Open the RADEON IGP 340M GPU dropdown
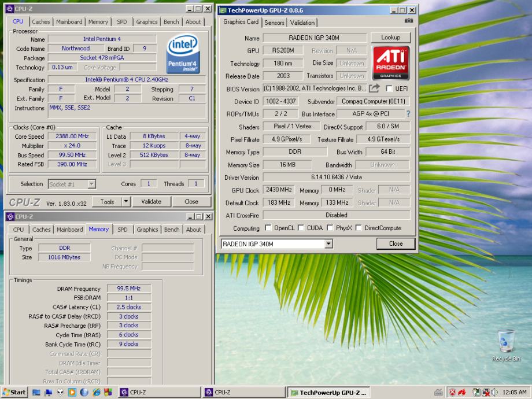The width and height of the screenshot is (532, 399). [328, 244]
